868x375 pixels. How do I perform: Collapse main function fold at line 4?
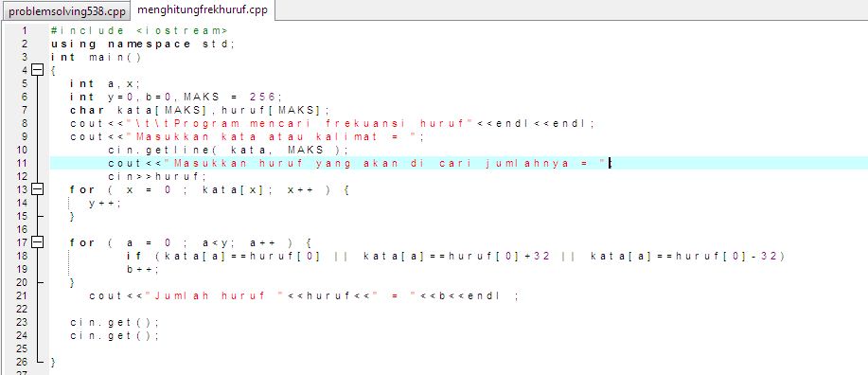(37, 70)
